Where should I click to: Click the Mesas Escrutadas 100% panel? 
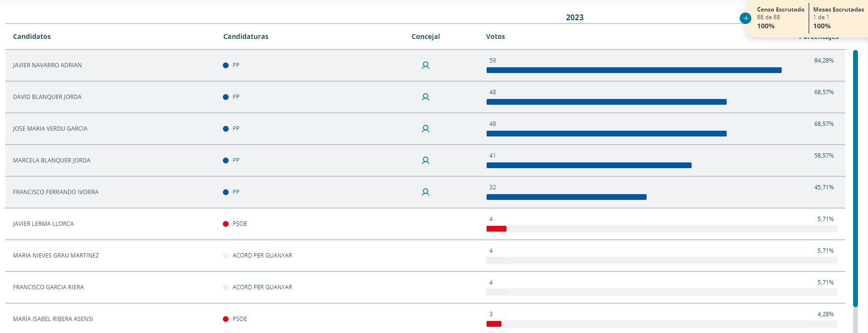click(838, 18)
